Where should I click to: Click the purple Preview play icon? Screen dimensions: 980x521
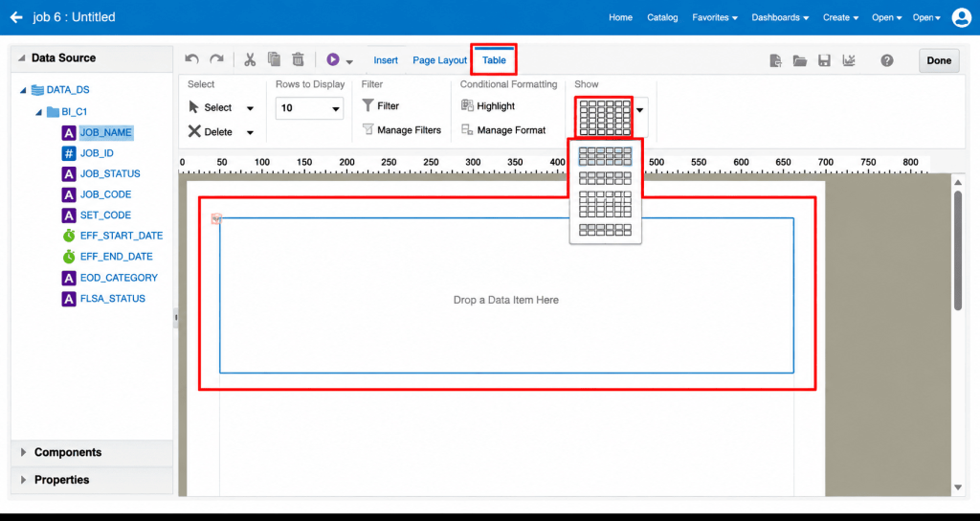[332, 59]
